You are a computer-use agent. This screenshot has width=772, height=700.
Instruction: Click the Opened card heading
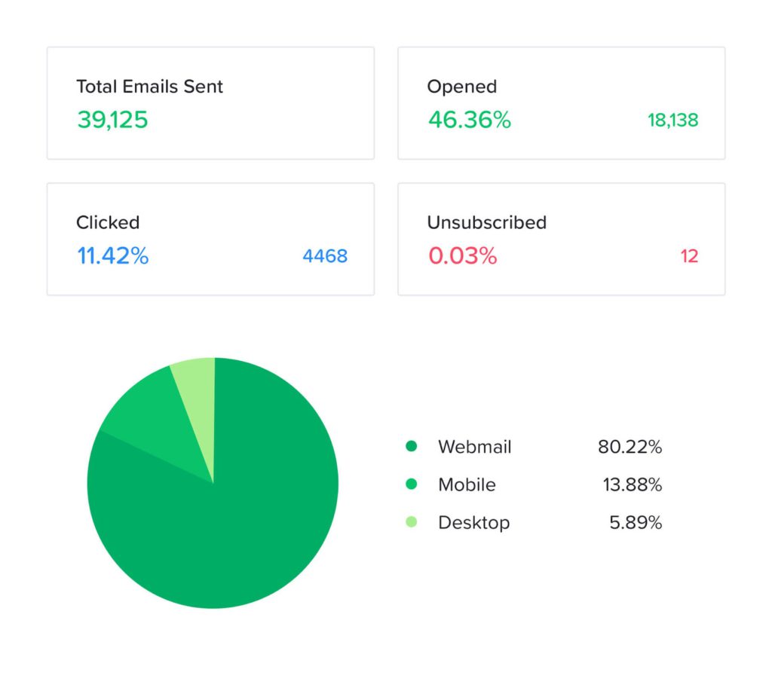461,87
